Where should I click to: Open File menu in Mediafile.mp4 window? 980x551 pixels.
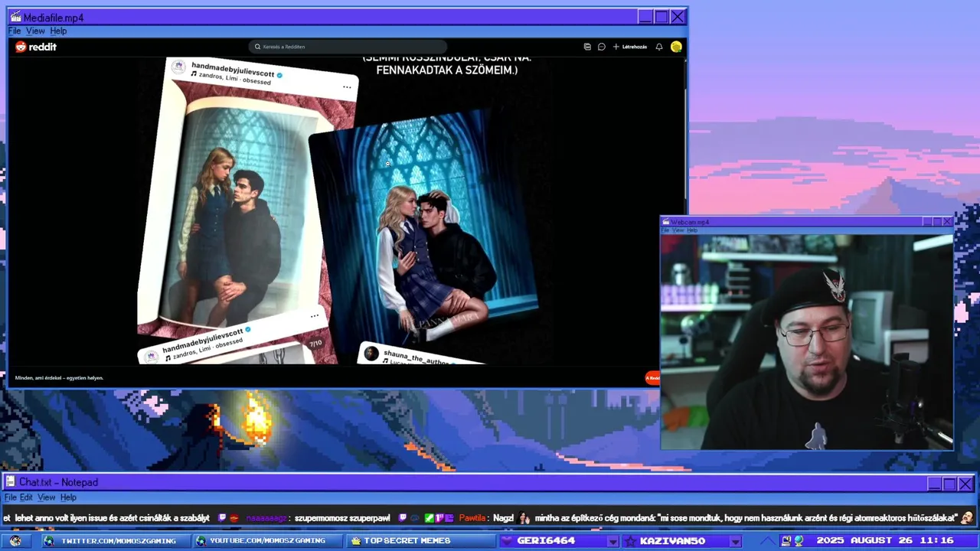click(15, 31)
